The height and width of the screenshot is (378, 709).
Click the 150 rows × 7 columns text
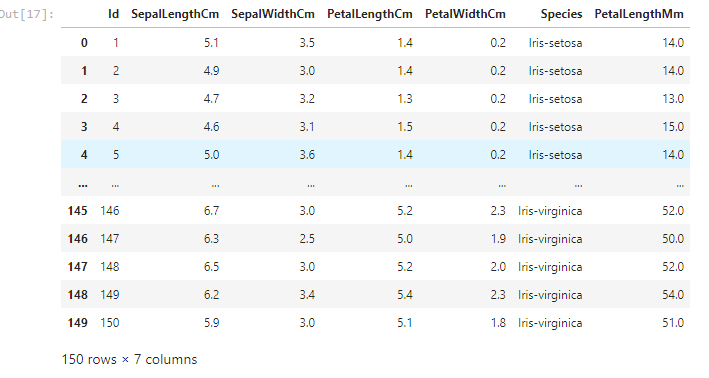(x=129, y=359)
